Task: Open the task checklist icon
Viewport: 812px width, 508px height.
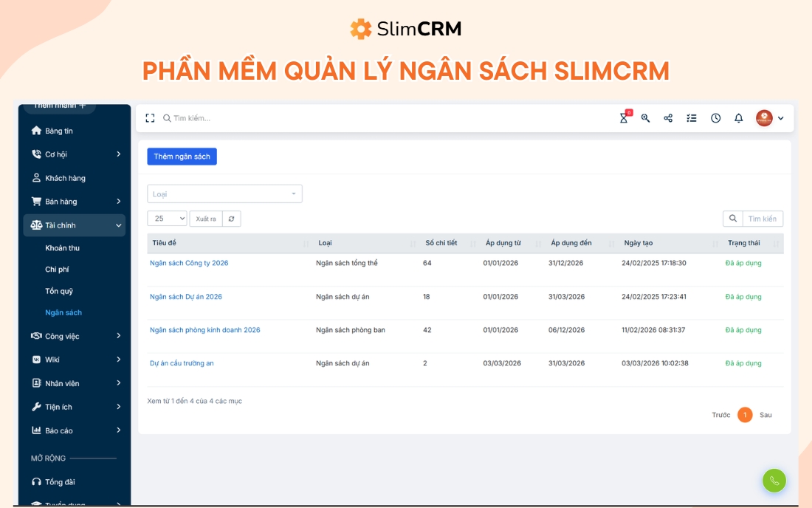Action: pos(692,118)
